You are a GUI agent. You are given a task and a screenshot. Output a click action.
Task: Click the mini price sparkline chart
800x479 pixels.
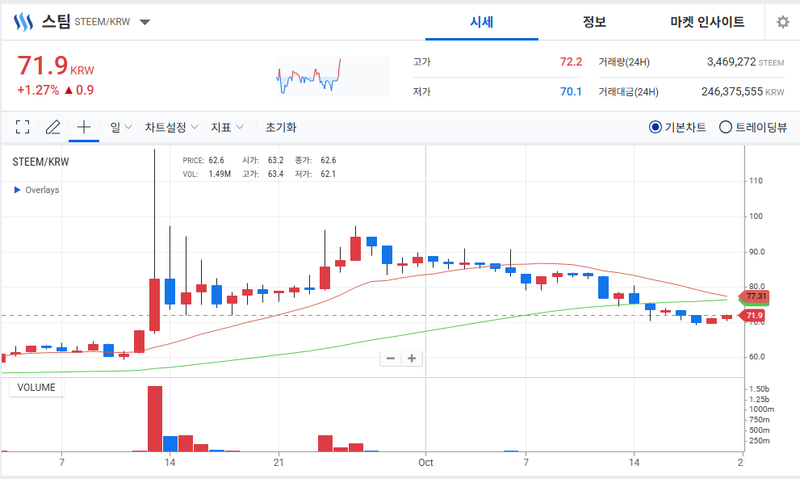(332, 77)
